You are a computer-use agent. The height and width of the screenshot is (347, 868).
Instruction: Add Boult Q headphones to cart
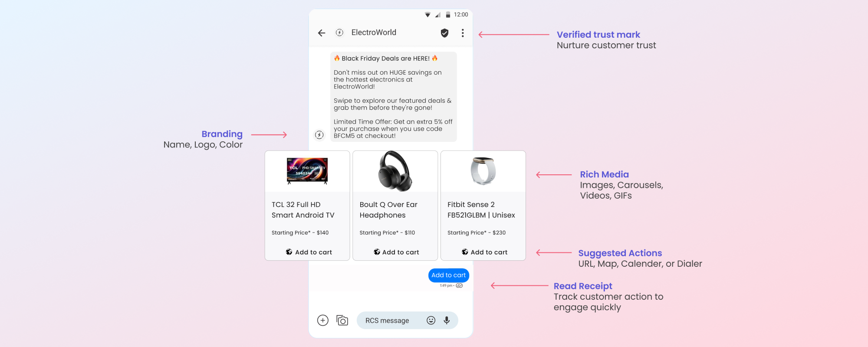pyautogui.click(x=396, y=252)
